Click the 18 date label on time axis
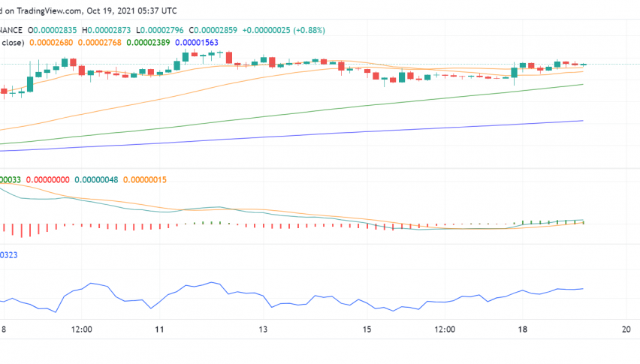 (x=523, y=329)
